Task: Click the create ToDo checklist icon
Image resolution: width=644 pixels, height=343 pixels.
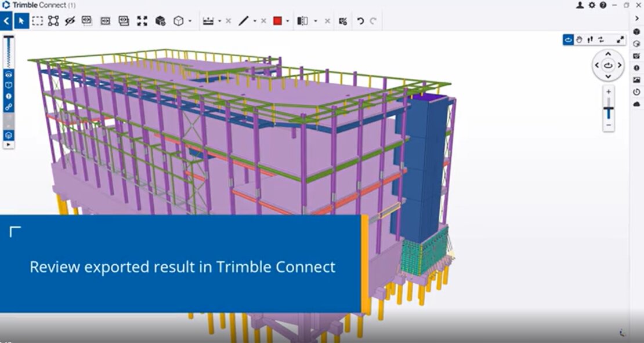Action: tap(343, 21)
